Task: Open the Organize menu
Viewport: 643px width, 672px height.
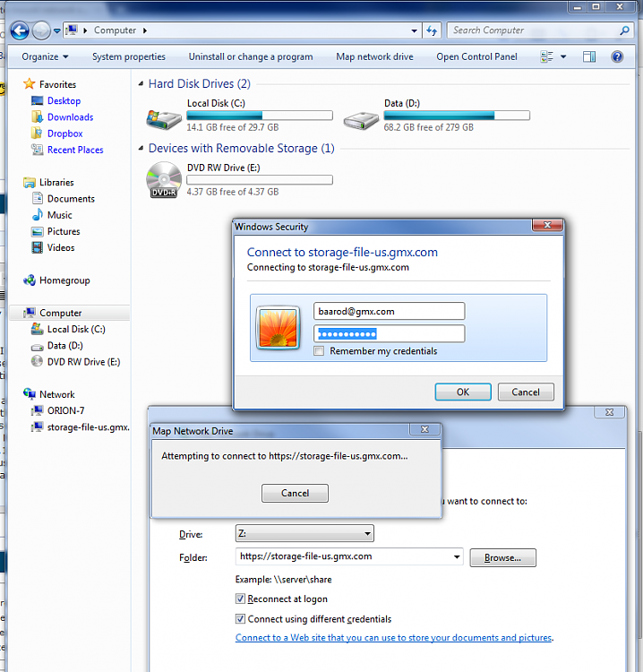Action: click(45, 56)
